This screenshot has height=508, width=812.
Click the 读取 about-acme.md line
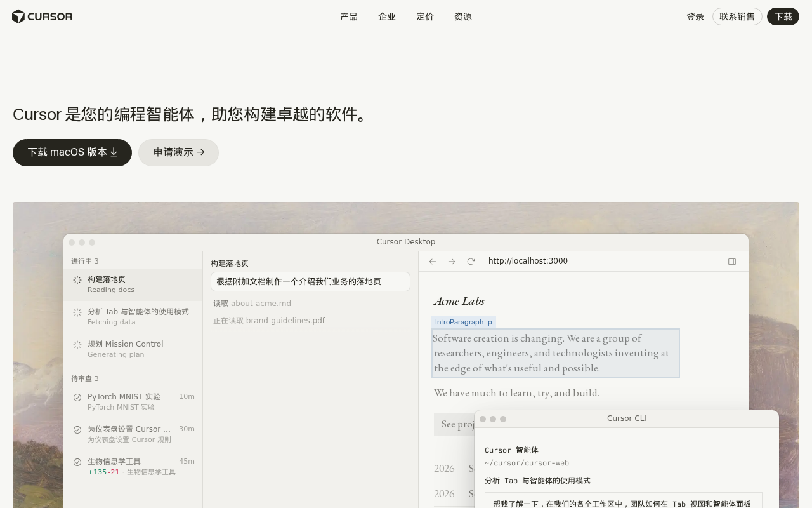pyautogui.click(x=252, y=304)
